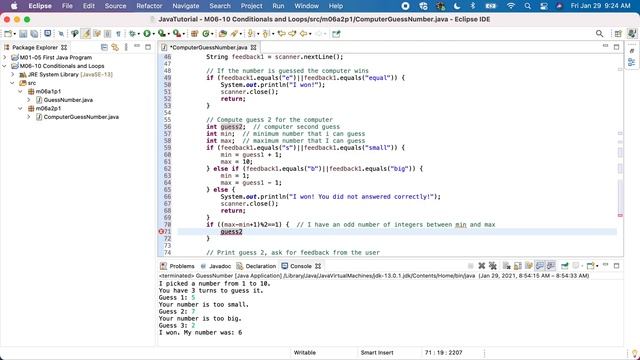The width and height of the screenshot is (640, 360).
Task: Expand M01-05 First Java Program project
Action: click(5, 58)
